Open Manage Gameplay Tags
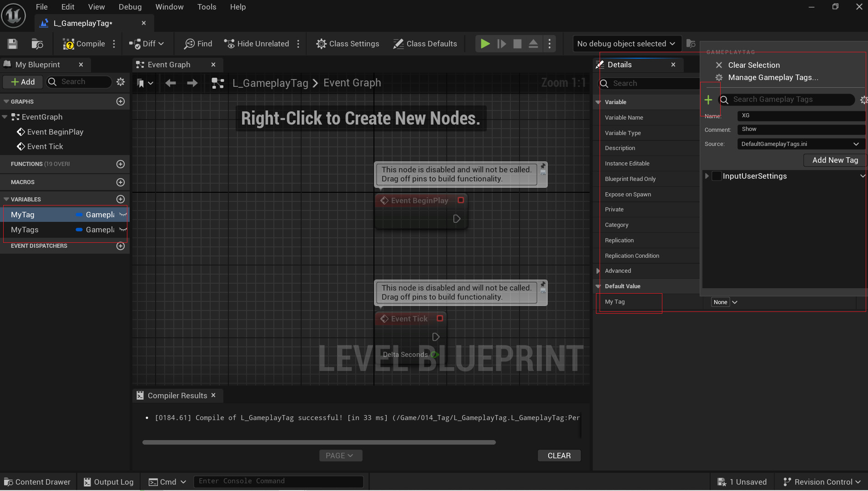Screen dimensions: 868x491 (773, 77)
